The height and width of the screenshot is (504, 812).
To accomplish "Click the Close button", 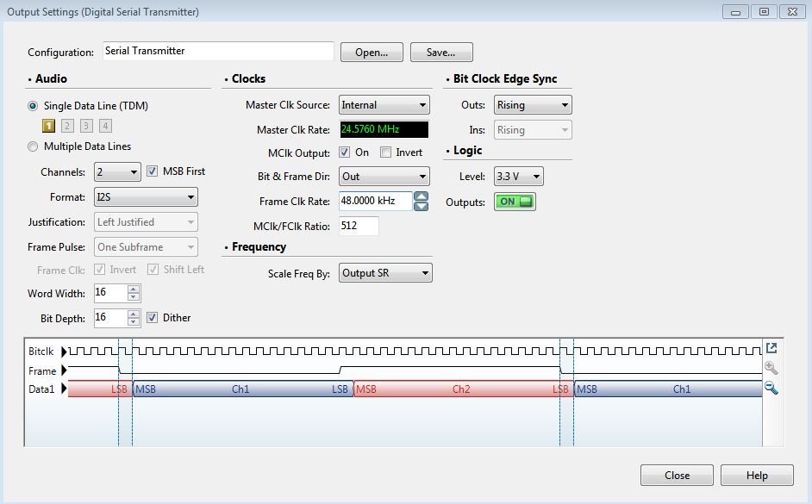I will click(x=677, y=475).
